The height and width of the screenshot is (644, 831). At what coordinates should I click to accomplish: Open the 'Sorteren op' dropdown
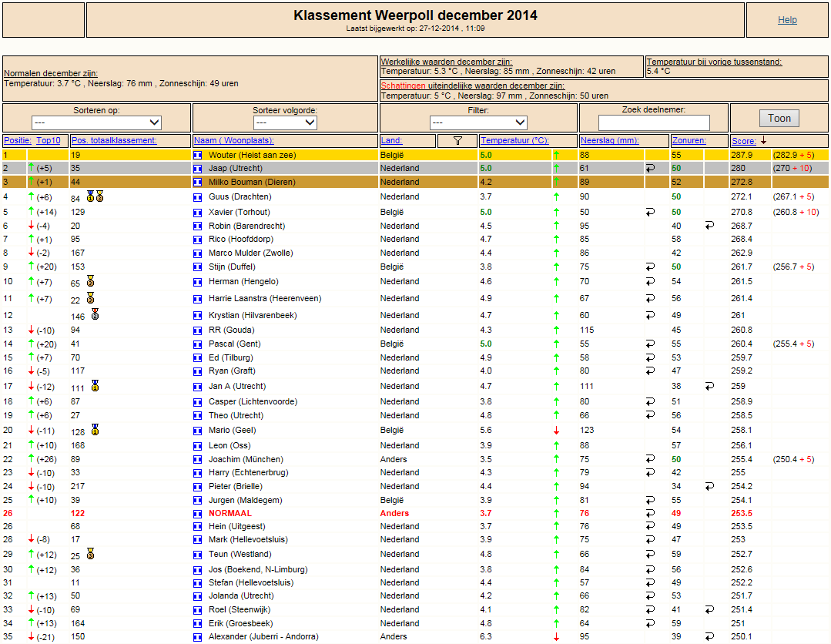(x=96, y=122)
